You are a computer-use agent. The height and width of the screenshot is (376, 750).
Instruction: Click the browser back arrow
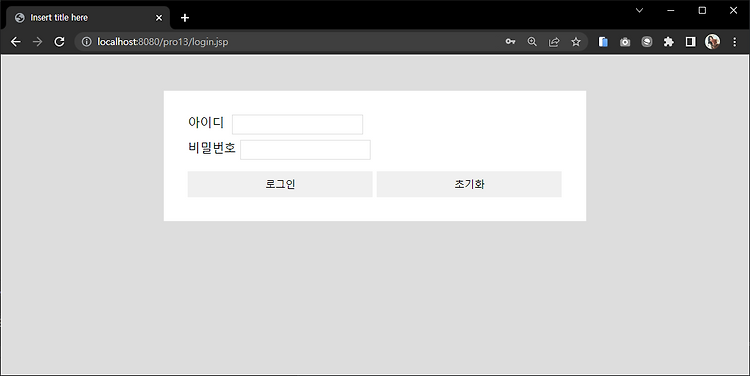point(15,42)
